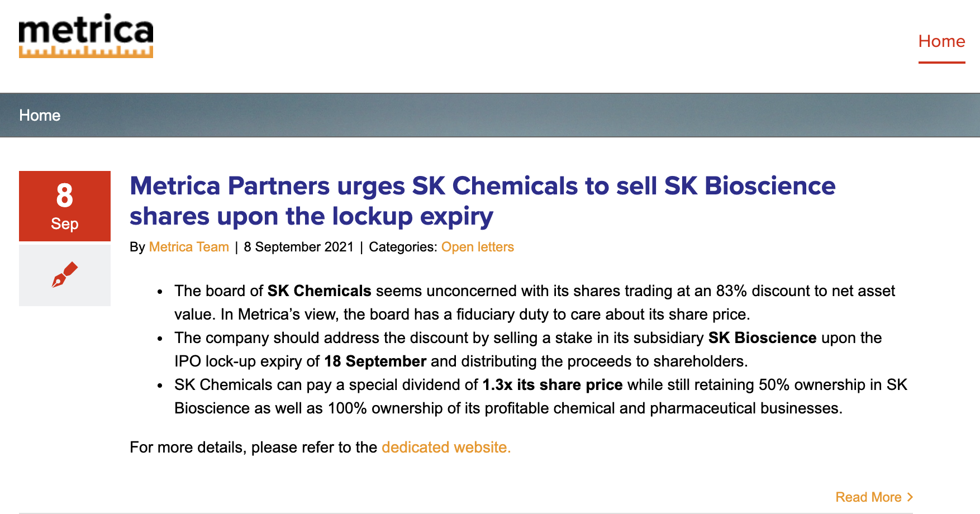This screenshot has width=980, height=514.
Task: Click the gray page title banner
Action: click(490, 115)
